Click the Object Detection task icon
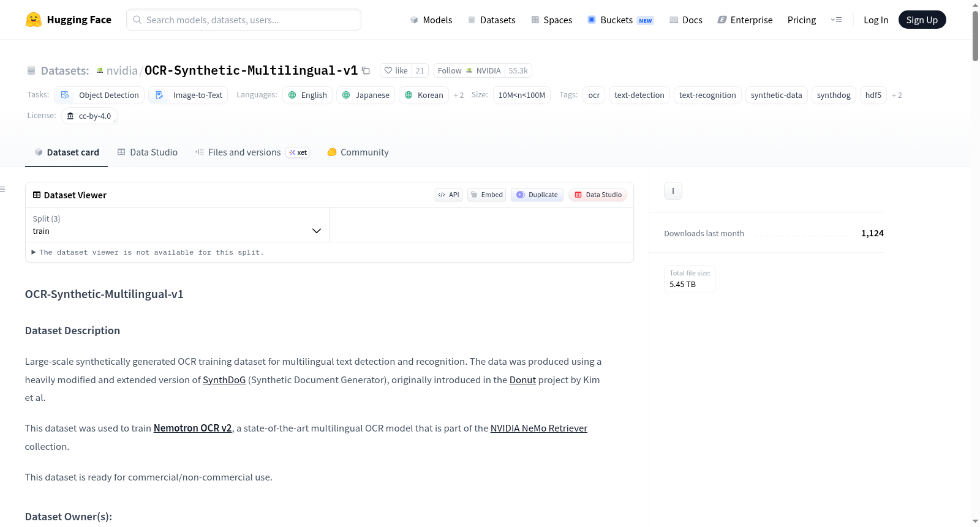980x527 pixels. 65,95
